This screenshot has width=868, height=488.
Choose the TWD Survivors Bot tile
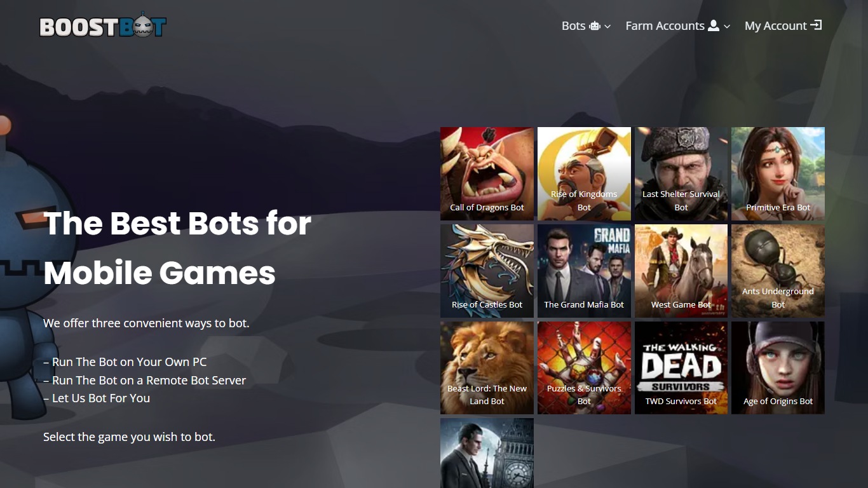pos(681,368)
